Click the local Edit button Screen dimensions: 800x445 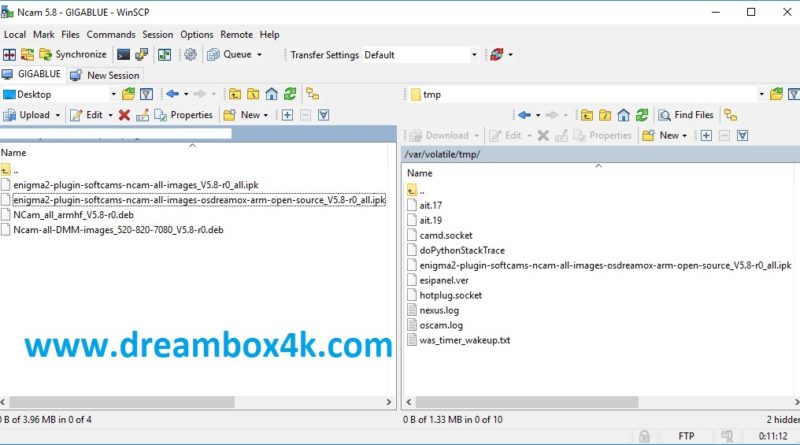pos(86,115)
